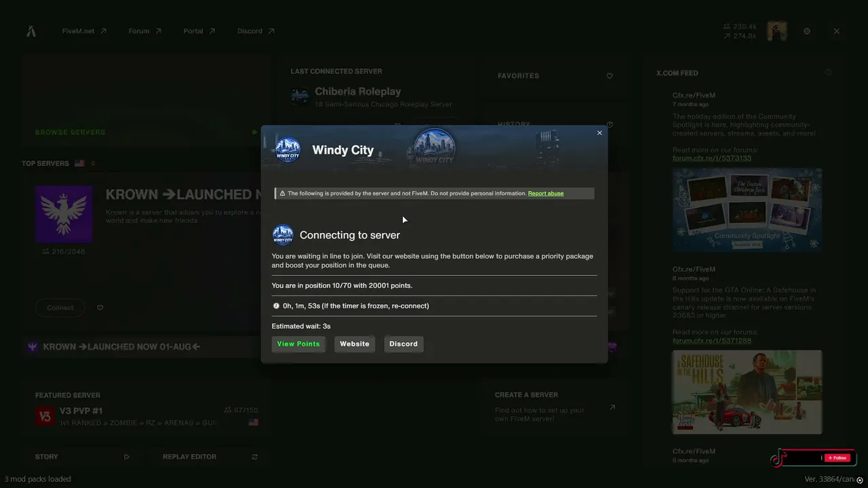Click the Windy City logo in the dialog header
The width and height of the screenshot is (868, 488).
tap(288, 150)
